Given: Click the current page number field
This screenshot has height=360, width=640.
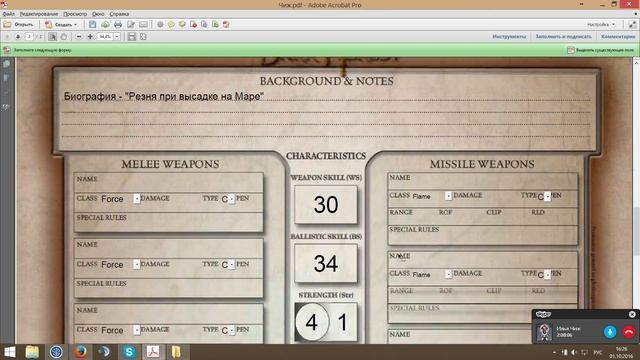Looking at the screenshot, I should click(x=29, y=37).
